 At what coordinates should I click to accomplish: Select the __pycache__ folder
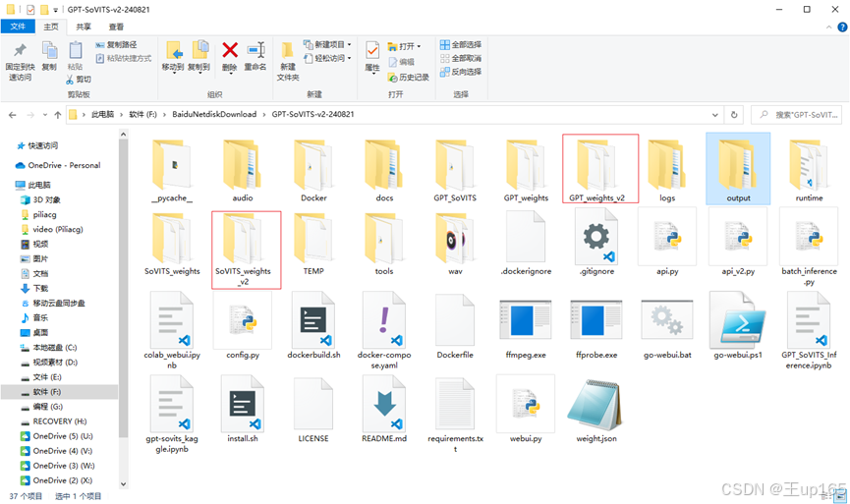tap(172, 171)
